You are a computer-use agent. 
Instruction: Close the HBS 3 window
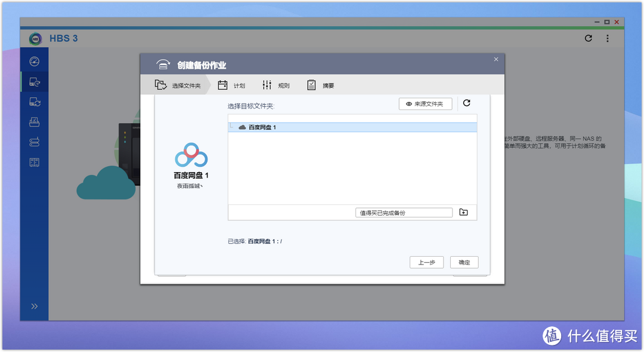click(x=617, y=22)
